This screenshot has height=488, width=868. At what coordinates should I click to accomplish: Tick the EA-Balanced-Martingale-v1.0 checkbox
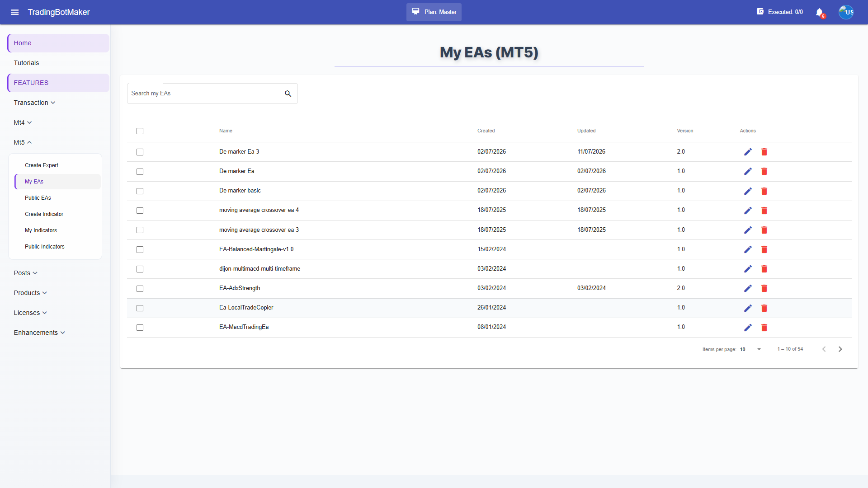[x=140, y=250]
